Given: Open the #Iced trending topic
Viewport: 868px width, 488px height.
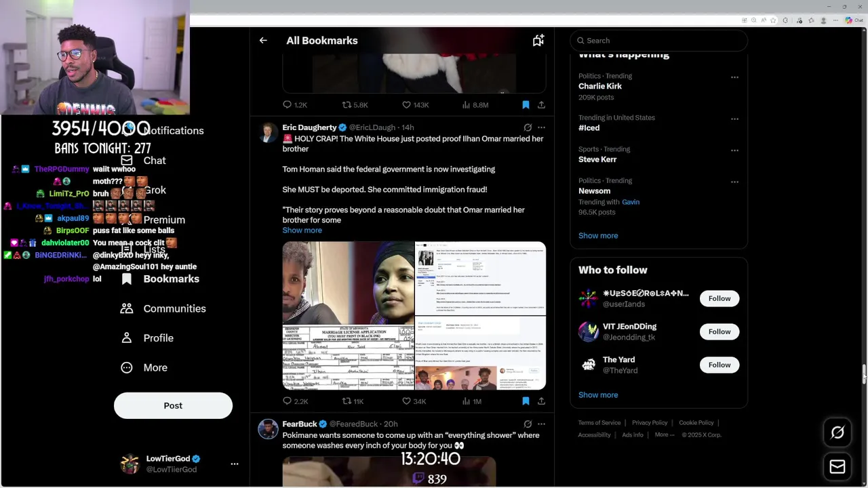Looking at the screenshot, I should coord(589,128).
